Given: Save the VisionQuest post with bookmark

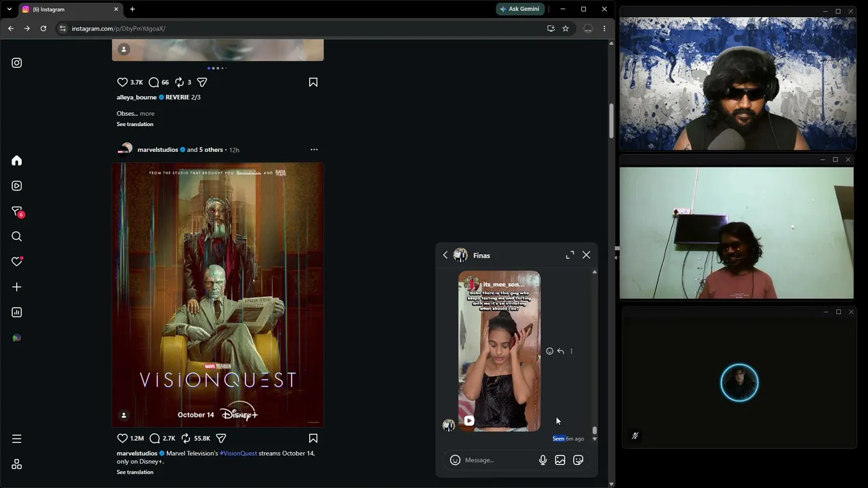Looking at the screenshot, I should coord(313,439).
